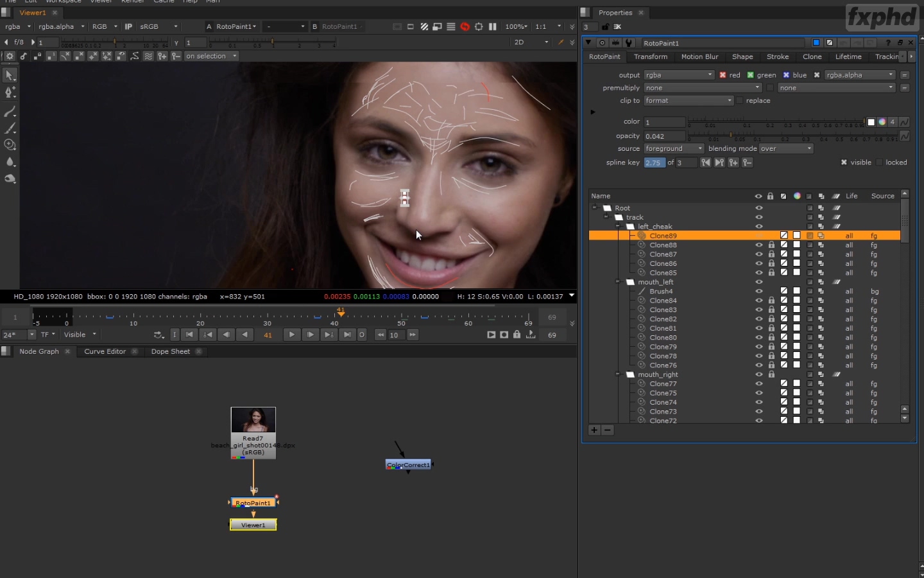The image size is (924, 578).
Task: Toggle the red viewer pause/refresh icon
Action: pos(465,26)
